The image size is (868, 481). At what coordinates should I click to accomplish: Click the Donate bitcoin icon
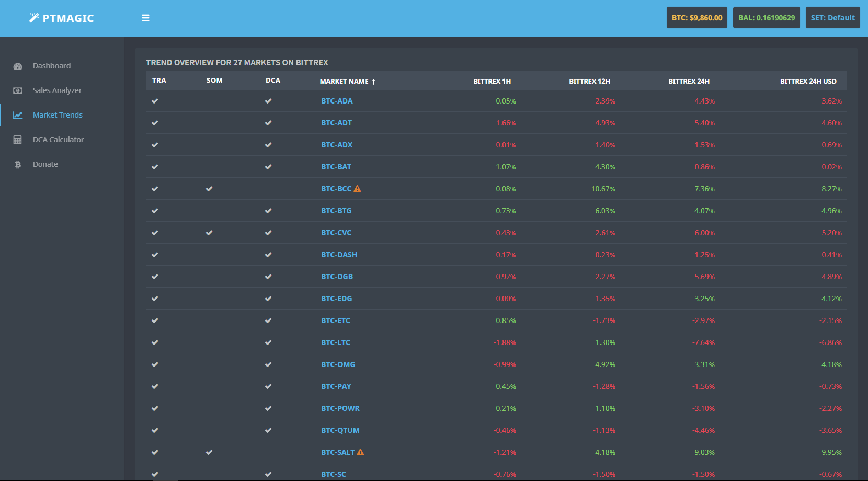pyautogui.click(x=18, y=164)
